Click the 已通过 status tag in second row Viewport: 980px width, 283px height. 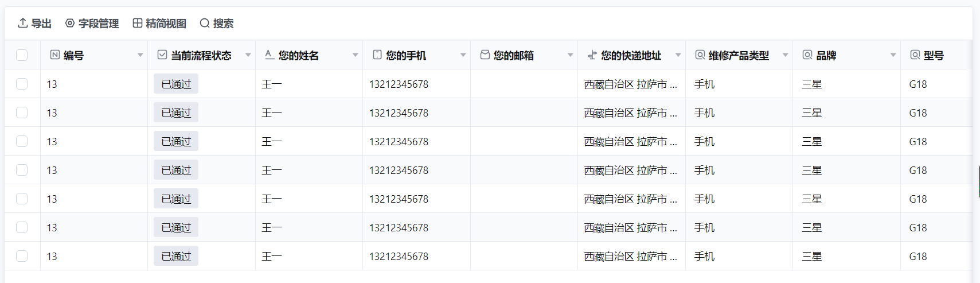176,113
